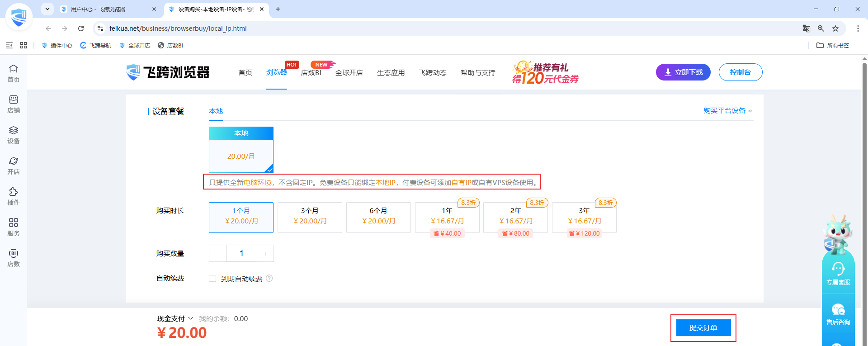Click the browser forward arrow

(65, 28)
